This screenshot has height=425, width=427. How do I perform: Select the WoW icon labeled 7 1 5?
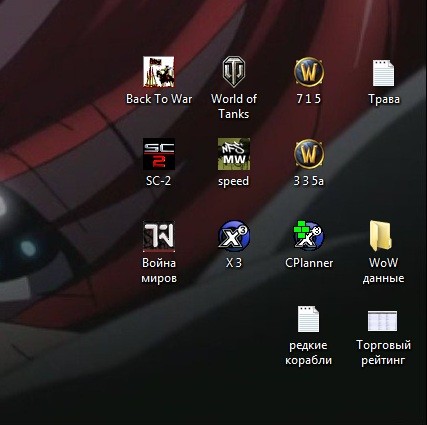(309, 72)
